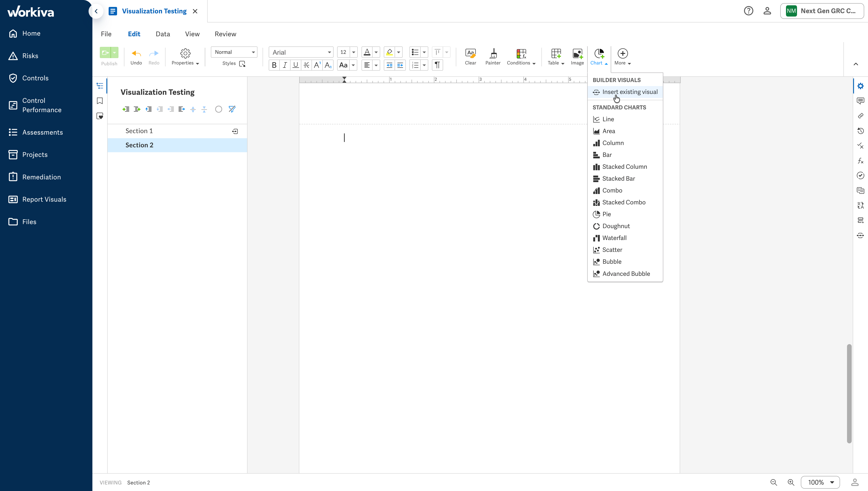868x491 pixels.
Task: Open the translate panel icon
Action: [x=860, y=205]
